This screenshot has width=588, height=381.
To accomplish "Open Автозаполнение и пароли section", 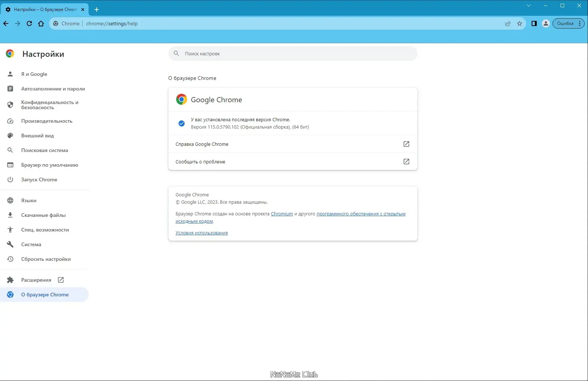I will coord(44,89).
